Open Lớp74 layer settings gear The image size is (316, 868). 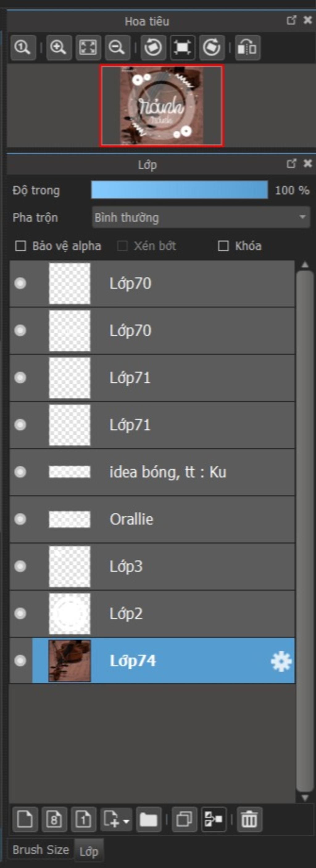pos(281,661)
